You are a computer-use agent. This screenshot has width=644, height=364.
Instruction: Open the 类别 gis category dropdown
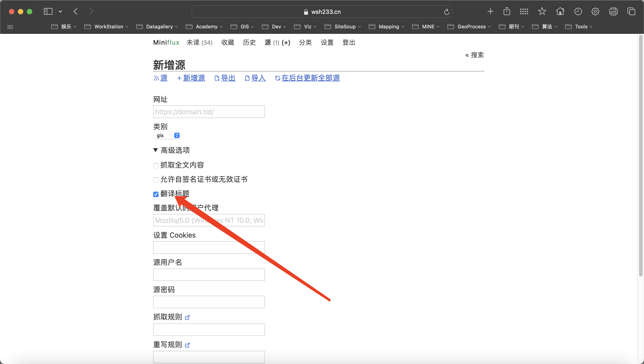[x=167, y=135]
